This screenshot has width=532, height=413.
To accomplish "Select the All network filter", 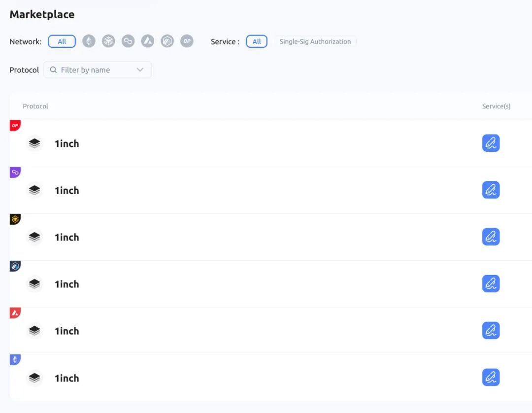I will click(x=62, y=41).
